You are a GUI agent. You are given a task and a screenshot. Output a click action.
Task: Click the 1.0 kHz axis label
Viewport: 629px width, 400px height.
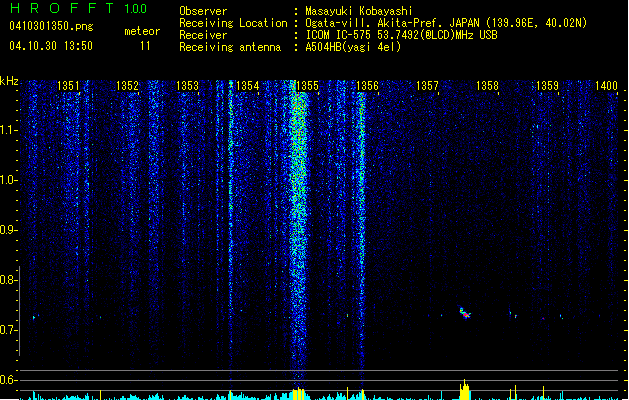8,179
